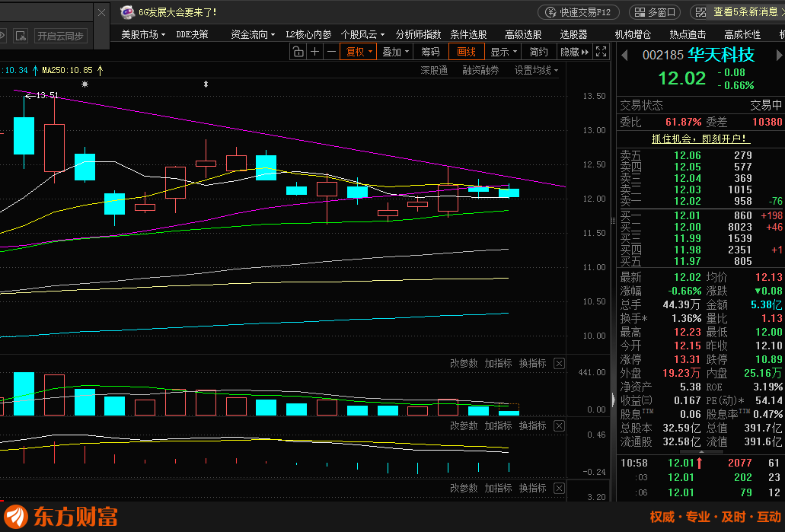Click 换指标 in volume subpanel
This screenshot has width=785, height=532.
[x=532, y=363]
